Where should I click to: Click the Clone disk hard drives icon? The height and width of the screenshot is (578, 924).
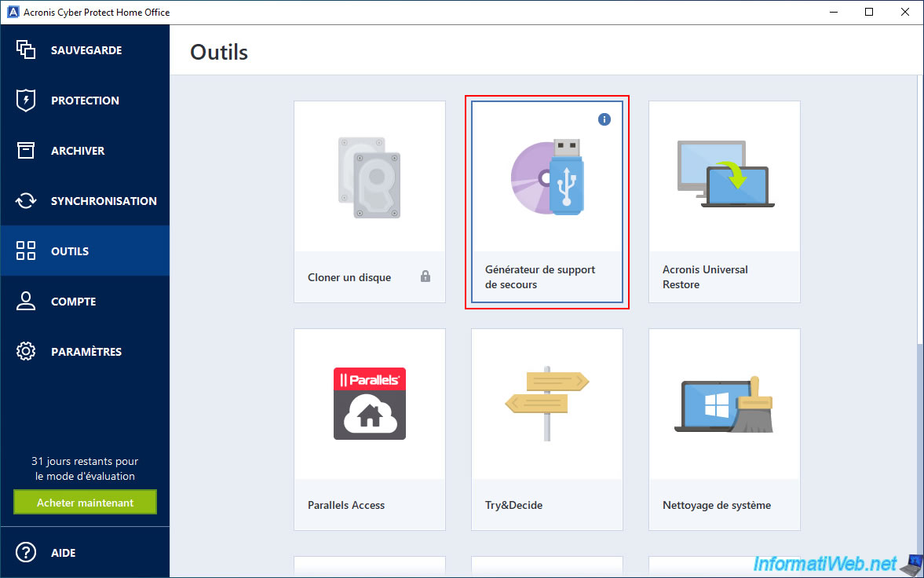370,177
